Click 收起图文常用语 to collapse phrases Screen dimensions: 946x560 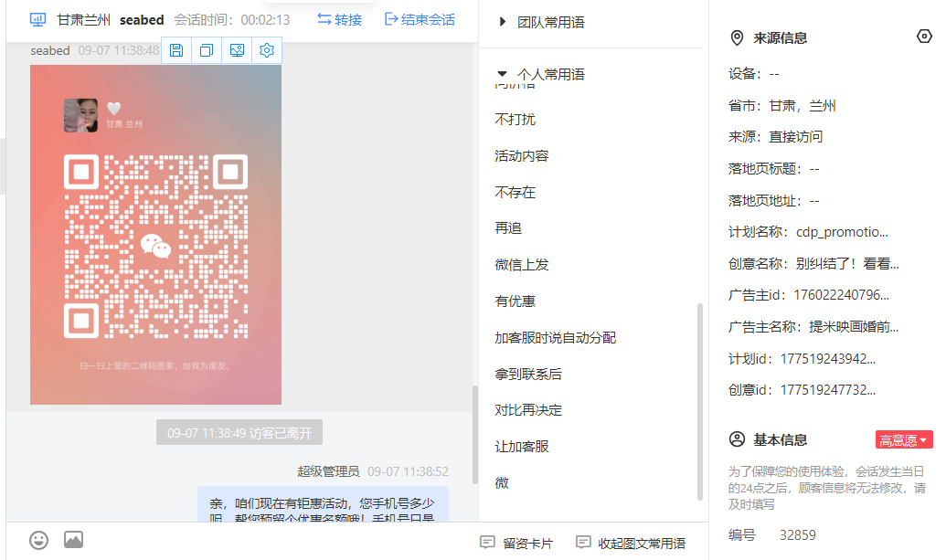click(x=631, y=544)
